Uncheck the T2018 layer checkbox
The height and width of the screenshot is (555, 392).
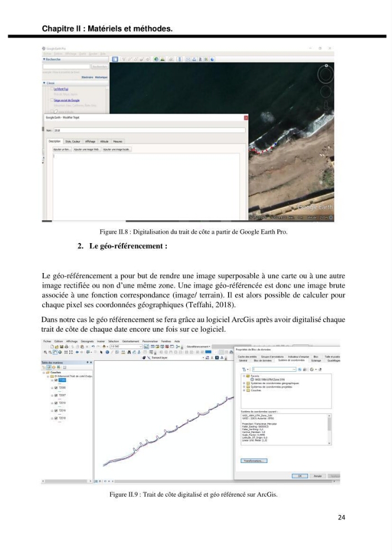pos(56,418)
